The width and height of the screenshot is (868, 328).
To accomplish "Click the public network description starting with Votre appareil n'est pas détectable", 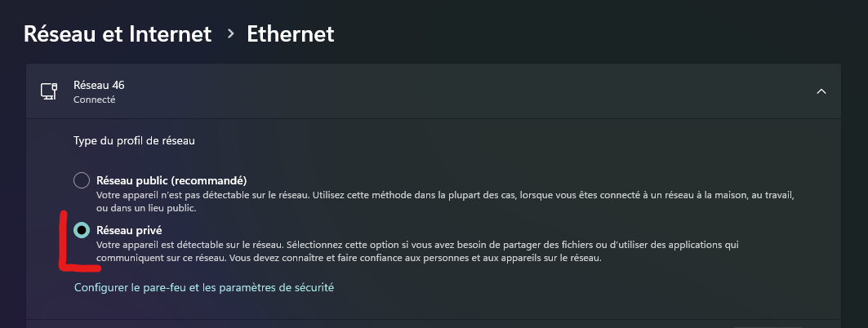I will click(446, 202).
